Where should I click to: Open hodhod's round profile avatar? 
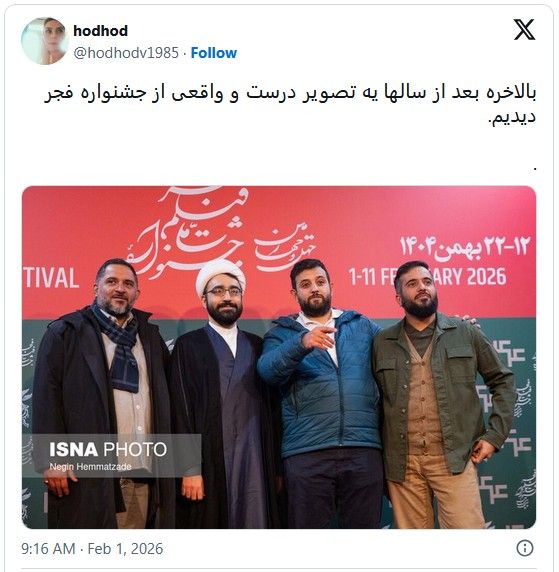click(45, 41)
